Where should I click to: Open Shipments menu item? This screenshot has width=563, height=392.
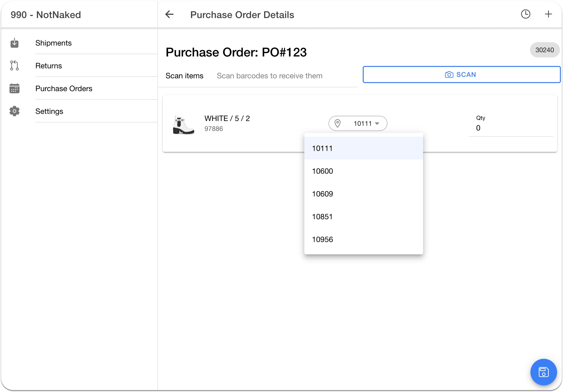pyautogui.click(x=53, y=43)
